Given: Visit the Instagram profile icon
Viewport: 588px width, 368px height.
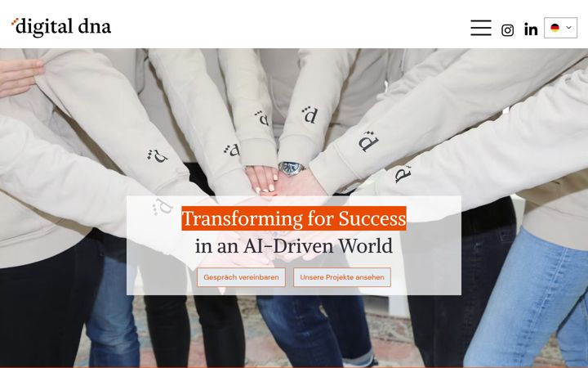Looking at the screenshot, I should coord(507,30).
